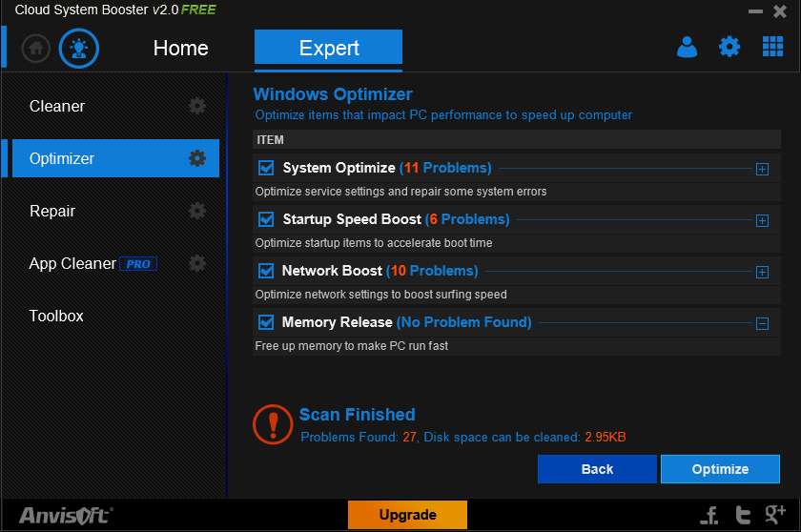Minimize the Cloud System Booster window

tap(755, 11)
